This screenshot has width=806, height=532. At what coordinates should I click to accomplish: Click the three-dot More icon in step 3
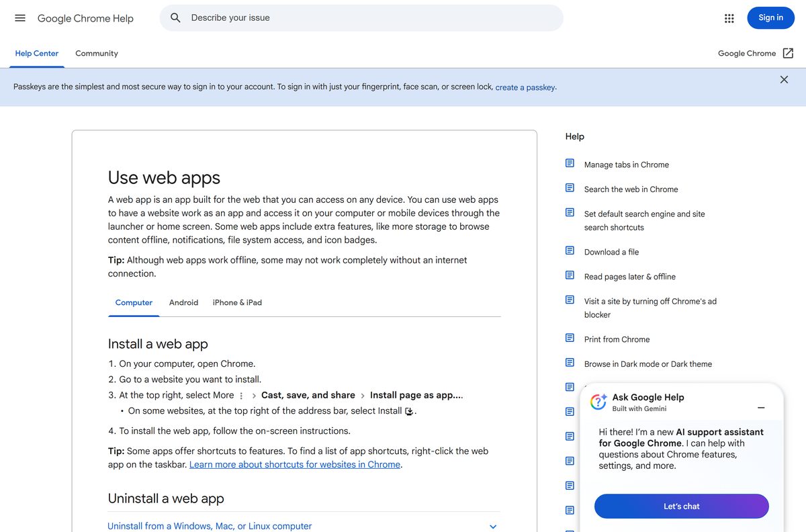[x=242, y=396]
